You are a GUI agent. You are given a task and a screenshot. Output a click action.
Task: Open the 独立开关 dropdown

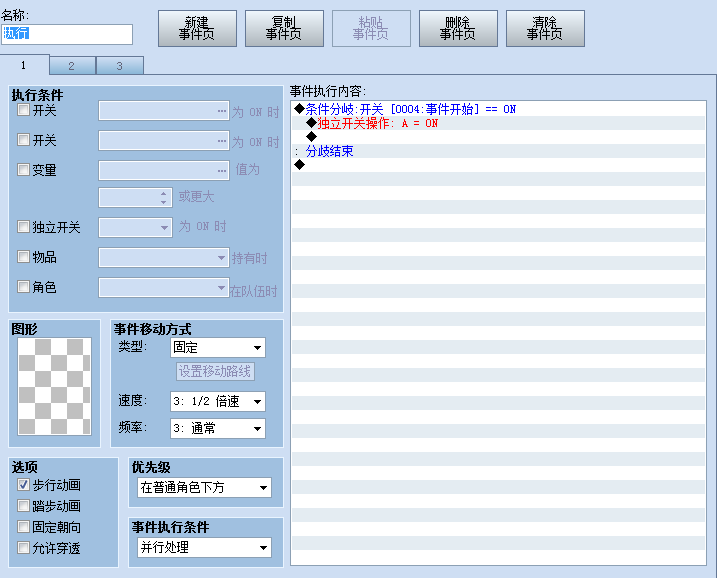(x=135, y=227)
